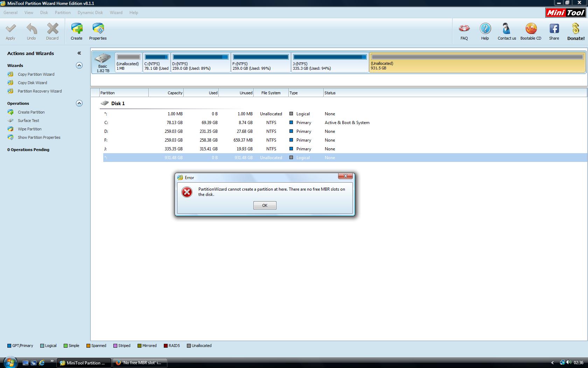Click the Undo toolbar icon
588x368 pixels.
tap(31, 28)
